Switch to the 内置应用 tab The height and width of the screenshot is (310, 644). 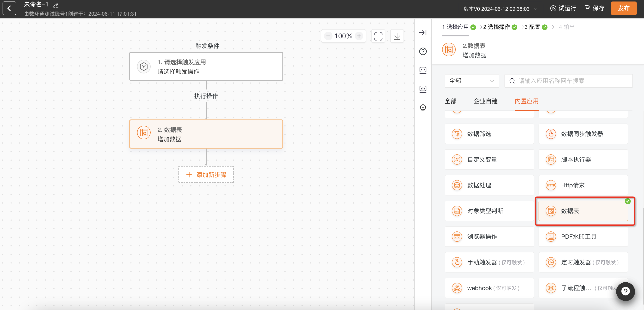527,101
